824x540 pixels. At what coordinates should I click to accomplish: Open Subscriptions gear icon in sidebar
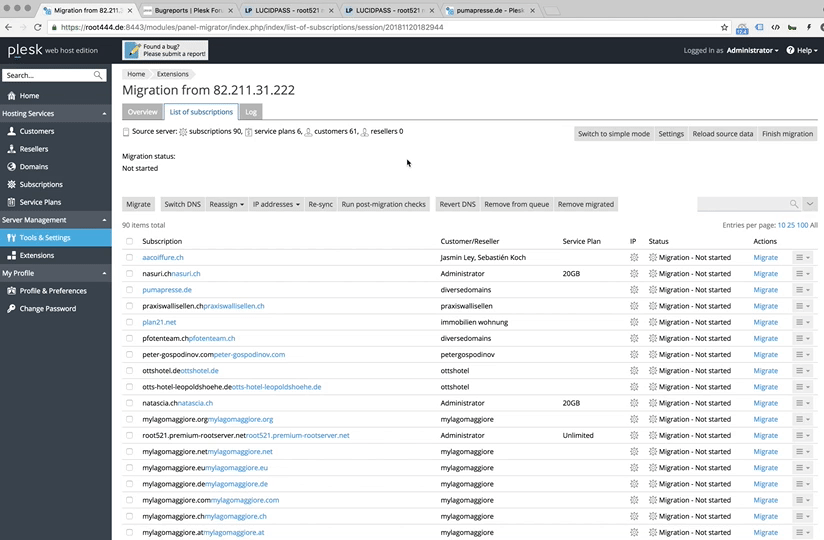pyautogui.click(x=11, y=184)
